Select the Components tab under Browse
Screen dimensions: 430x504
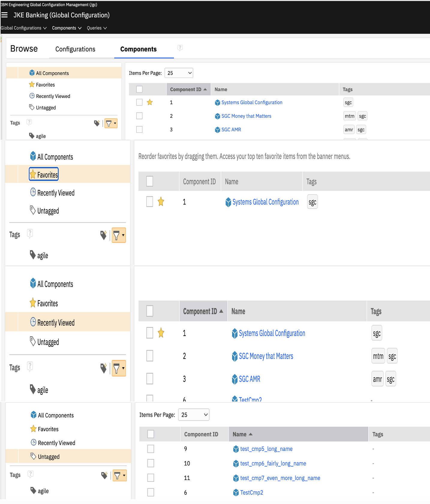(138, 49)
